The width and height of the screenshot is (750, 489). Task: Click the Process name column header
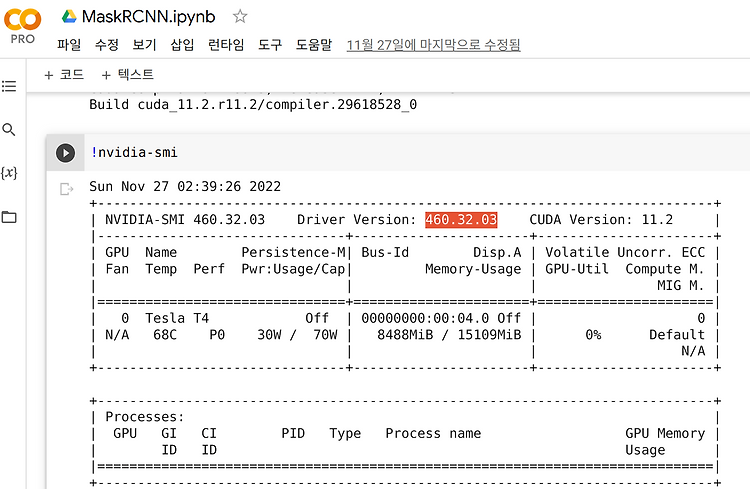pos(433,433)
